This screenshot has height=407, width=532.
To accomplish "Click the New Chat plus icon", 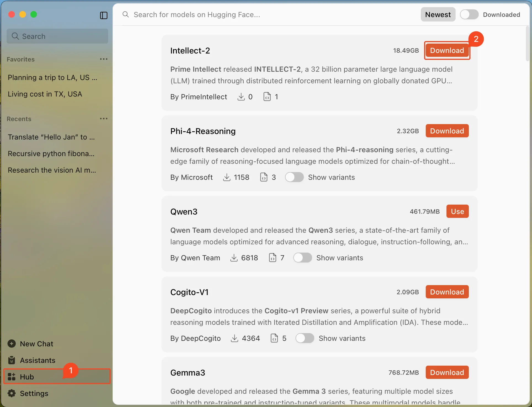I will pos(12,344).
